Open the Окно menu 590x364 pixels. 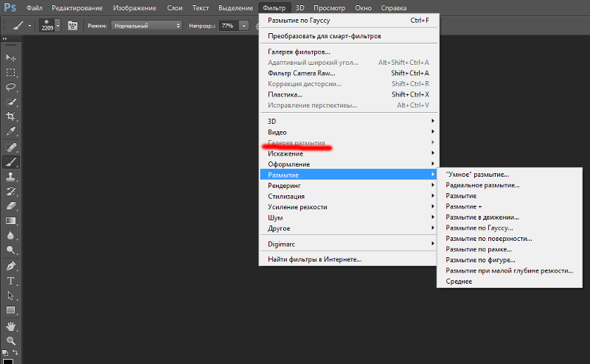pos(363,8)
